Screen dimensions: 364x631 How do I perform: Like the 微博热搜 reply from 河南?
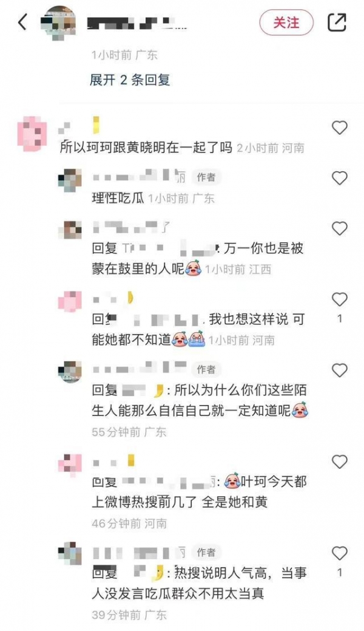pos(340,462)
